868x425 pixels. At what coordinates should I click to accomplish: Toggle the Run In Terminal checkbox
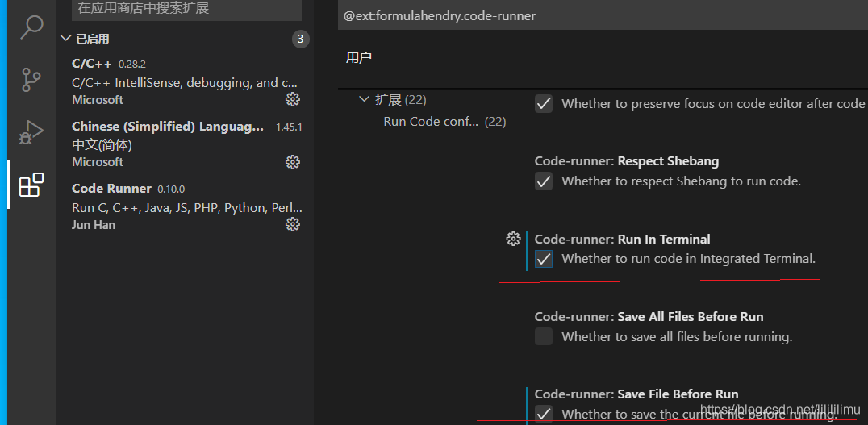coord(544,259)
